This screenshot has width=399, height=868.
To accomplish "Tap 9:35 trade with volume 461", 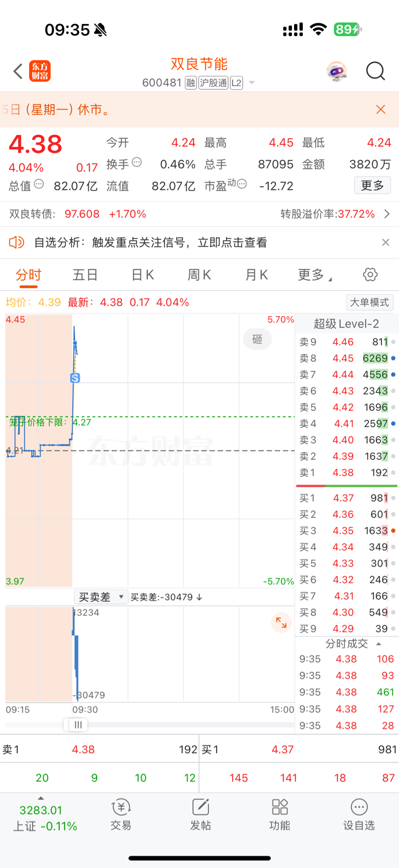I will pos(347,692).
